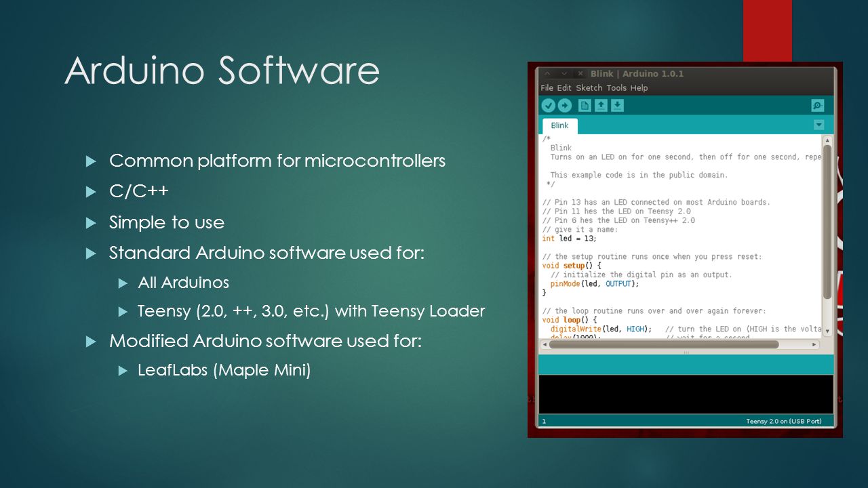Save sketch with the down-arrow icon

pyautogui.click(x=617, y=106)
